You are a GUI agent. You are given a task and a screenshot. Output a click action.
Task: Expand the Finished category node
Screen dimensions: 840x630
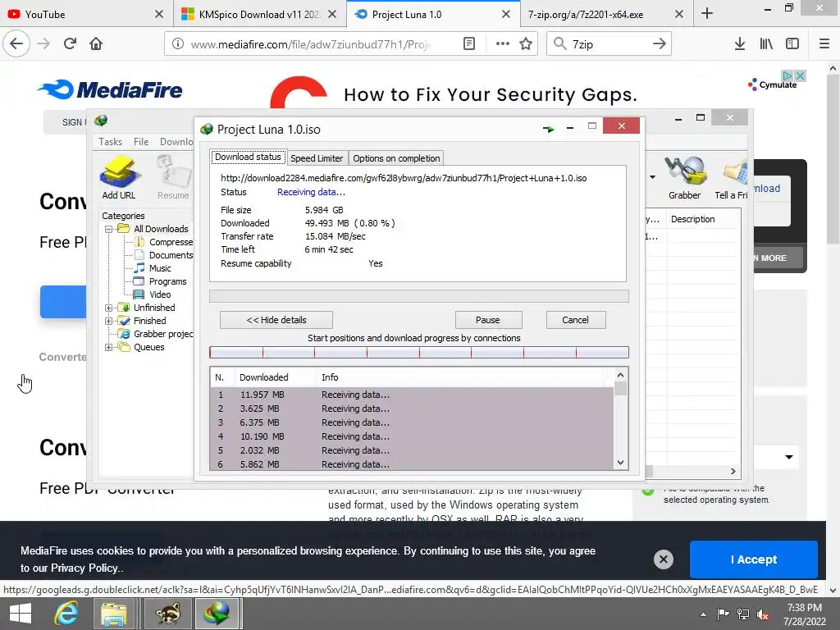(108, 321)
